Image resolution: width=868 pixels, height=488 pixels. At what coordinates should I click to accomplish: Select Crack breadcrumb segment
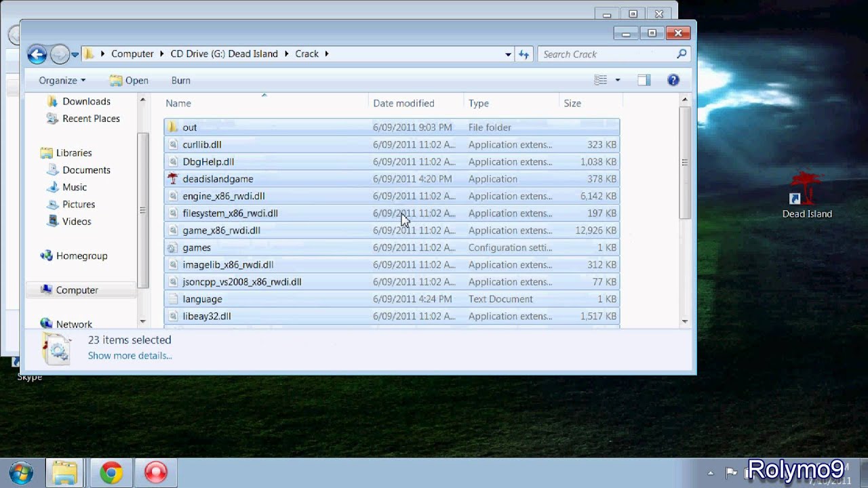pyautogui.click(x=307, y=54)
